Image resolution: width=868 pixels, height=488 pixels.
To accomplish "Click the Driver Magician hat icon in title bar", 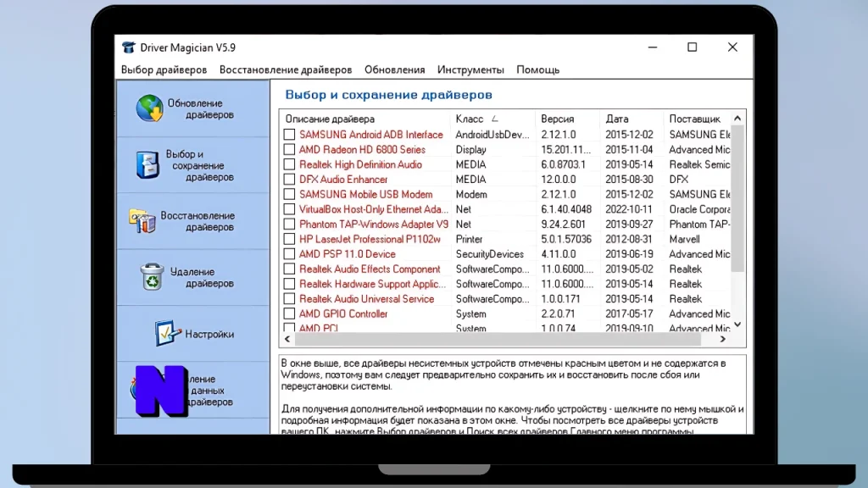I will [x=129, y=47].
